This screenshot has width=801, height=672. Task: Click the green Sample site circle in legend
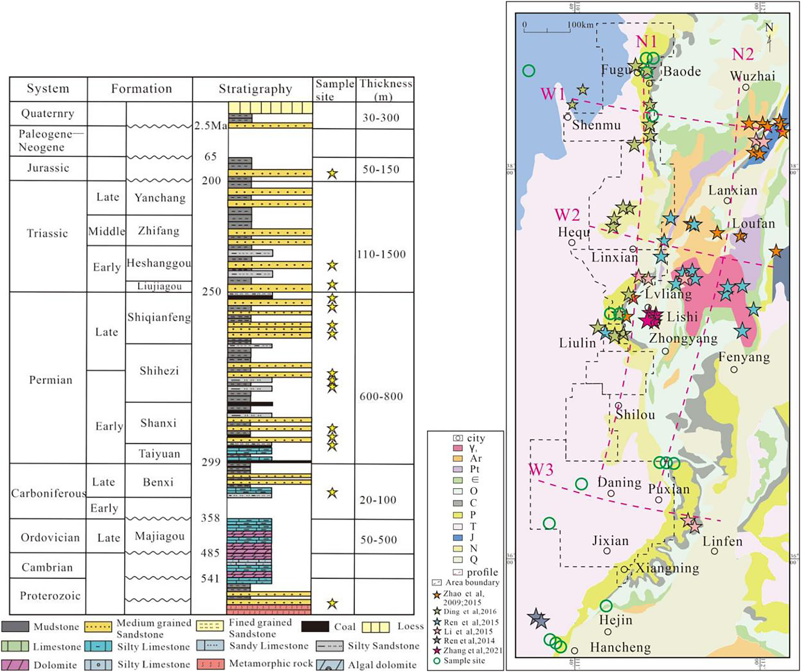coord(437,661)
